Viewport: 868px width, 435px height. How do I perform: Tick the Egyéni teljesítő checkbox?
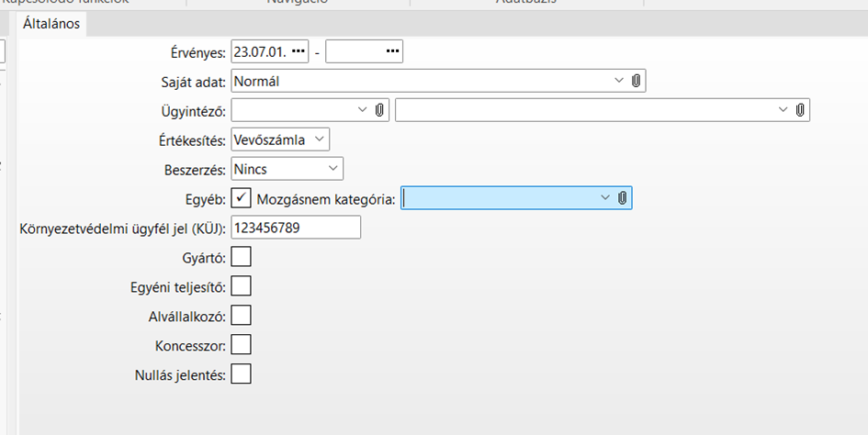(241, 286)
